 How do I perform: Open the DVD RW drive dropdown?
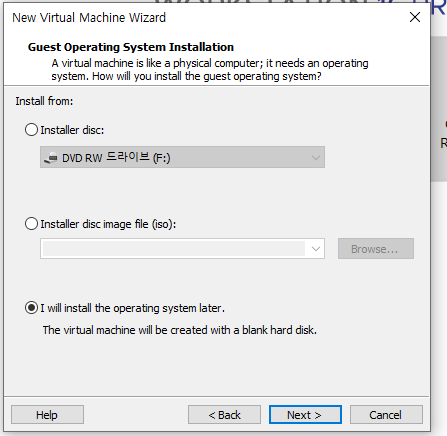(x=182, y=157)
